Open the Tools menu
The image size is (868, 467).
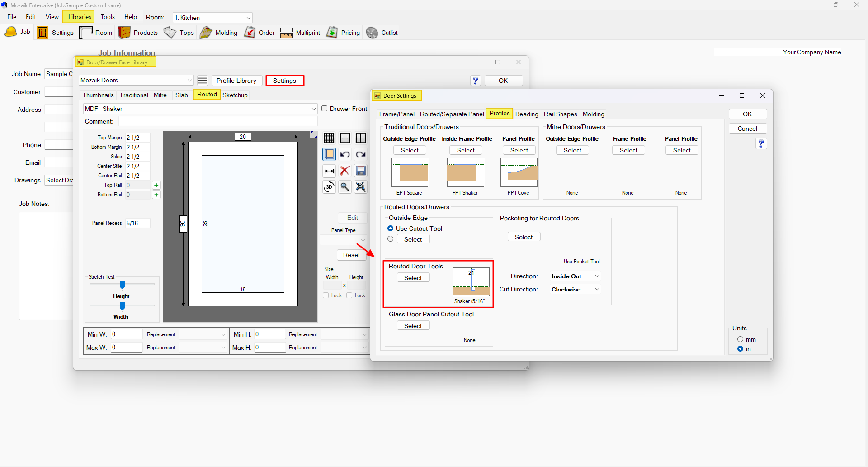point(108,17)
